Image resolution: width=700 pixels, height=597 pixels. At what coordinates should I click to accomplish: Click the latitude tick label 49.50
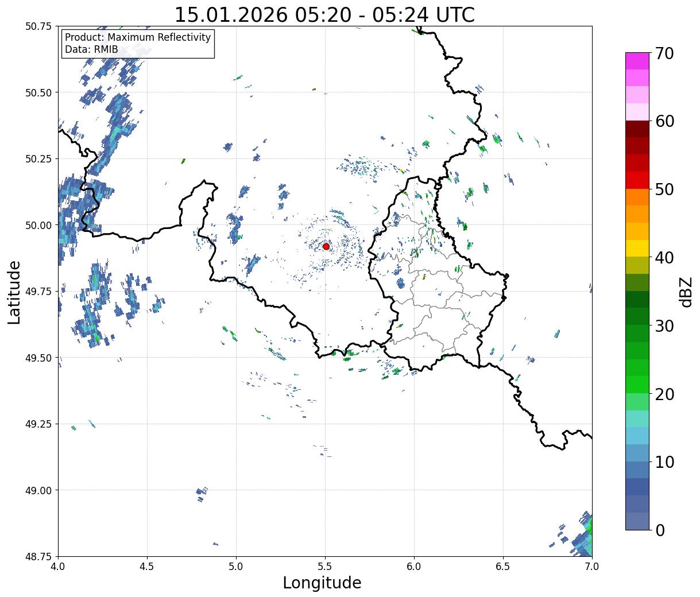click(x=38, y=358)
